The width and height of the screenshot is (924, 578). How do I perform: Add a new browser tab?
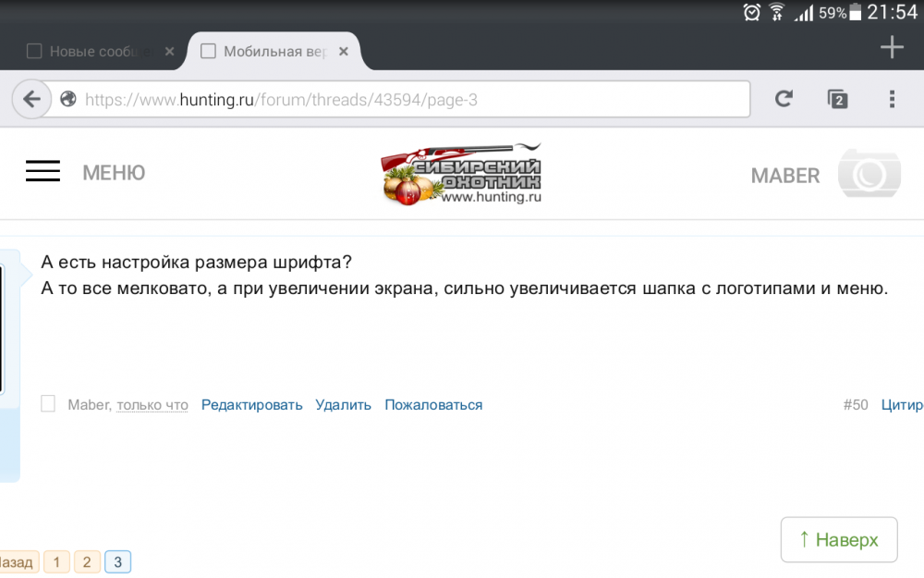click(892, 48)
